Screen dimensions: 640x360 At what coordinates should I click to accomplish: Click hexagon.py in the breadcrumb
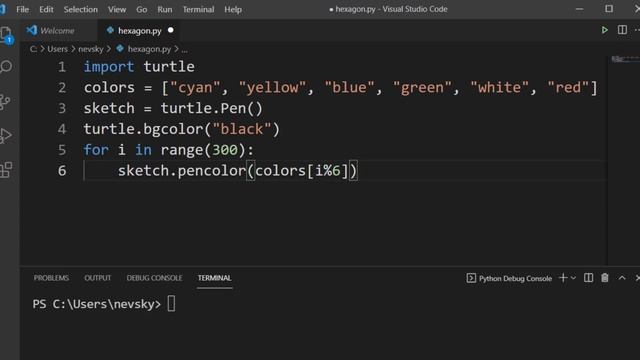[149, 49]
